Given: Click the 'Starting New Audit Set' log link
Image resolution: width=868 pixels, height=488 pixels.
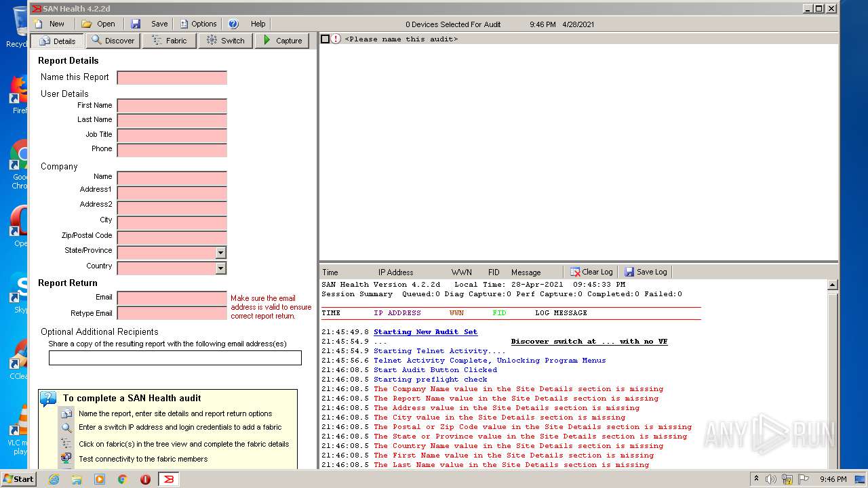Looking at the screenshot, I should (425, 332).
